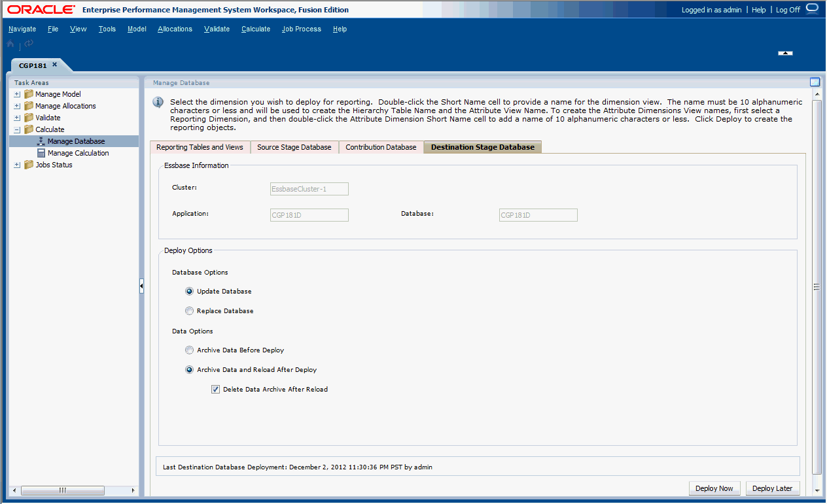Expand the Validate node
This screenshot has height=504, width=827.
pos(17,118)
